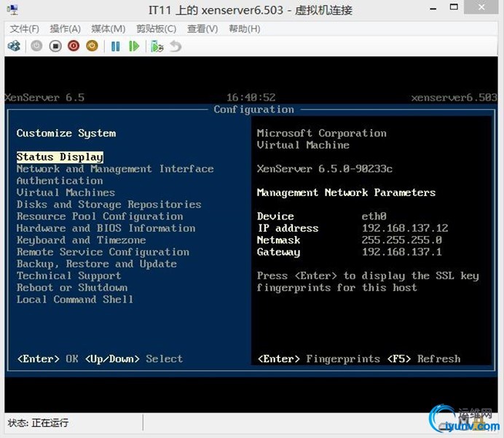Image resolution: width=504 pixels, height=438 pixels.
Task: Click Management Network Parameters heading
Action: tap(346, 192)
